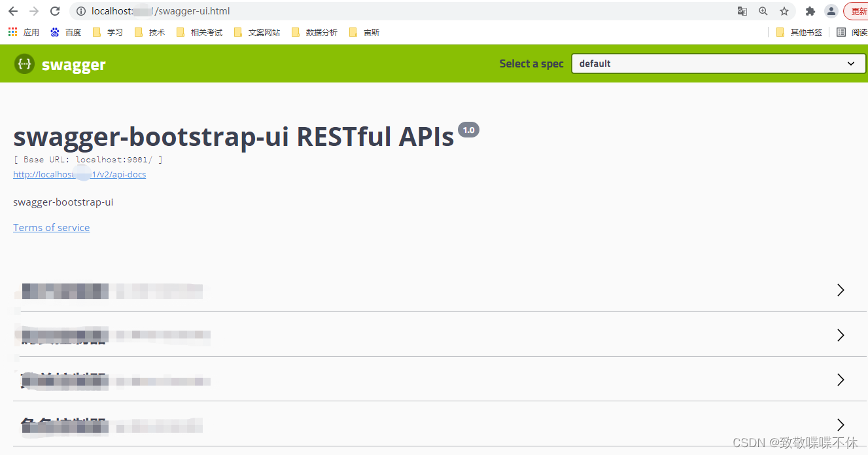The image size is (868, 455).
Task: Click the 1.0 version badge
Action: click(x=468, y=130)
